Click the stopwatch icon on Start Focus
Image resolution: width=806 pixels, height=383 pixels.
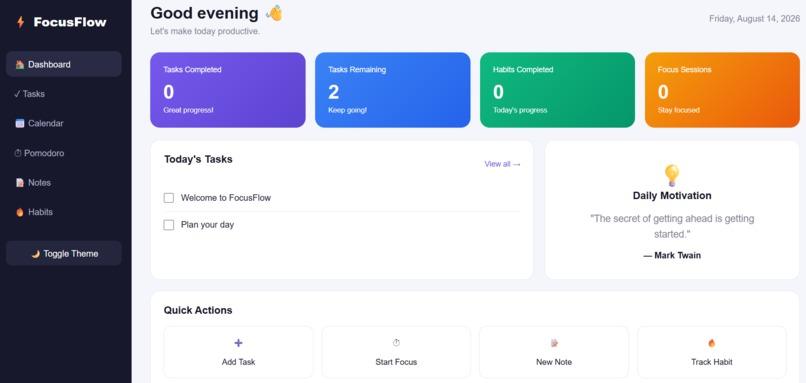396,343
